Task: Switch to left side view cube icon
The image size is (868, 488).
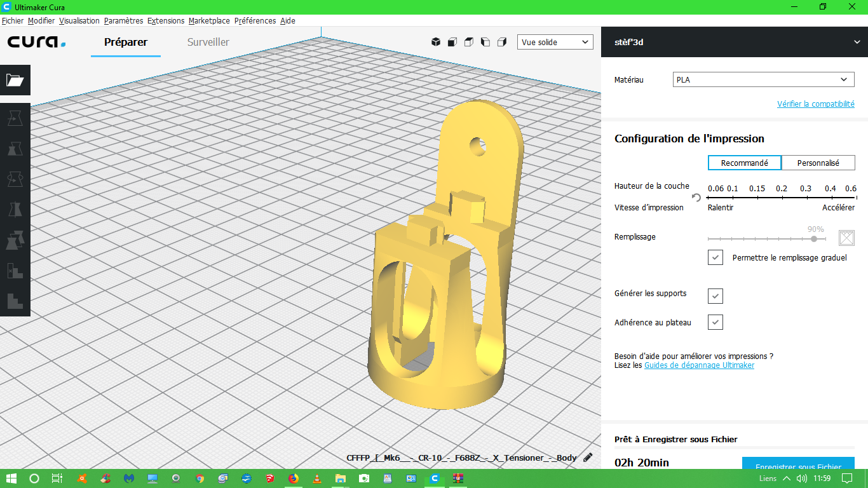Action: point(485,42)
